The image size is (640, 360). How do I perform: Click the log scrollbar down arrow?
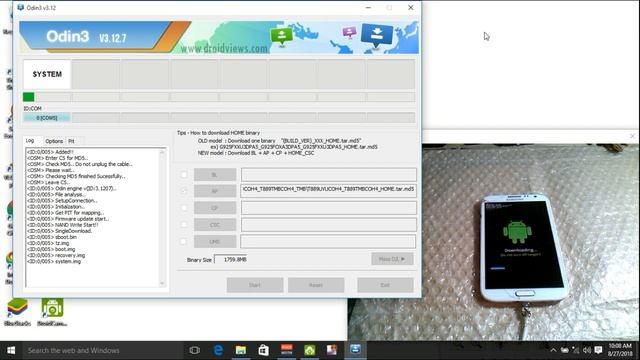(162, 283)
